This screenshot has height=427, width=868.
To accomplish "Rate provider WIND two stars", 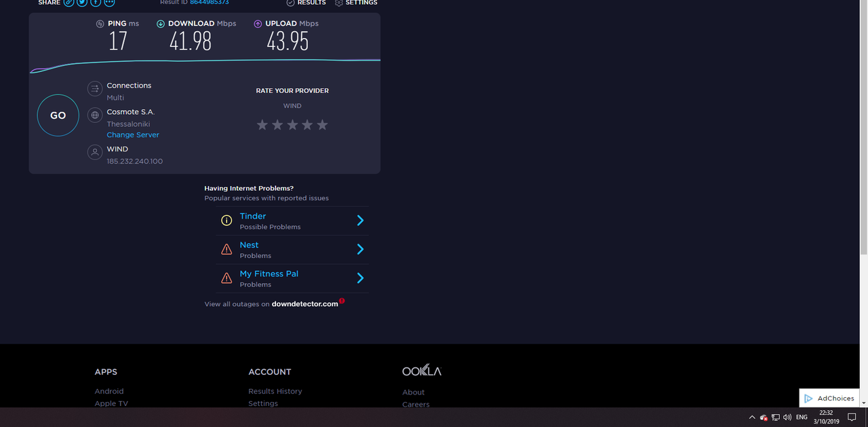I will click(277, 125).
